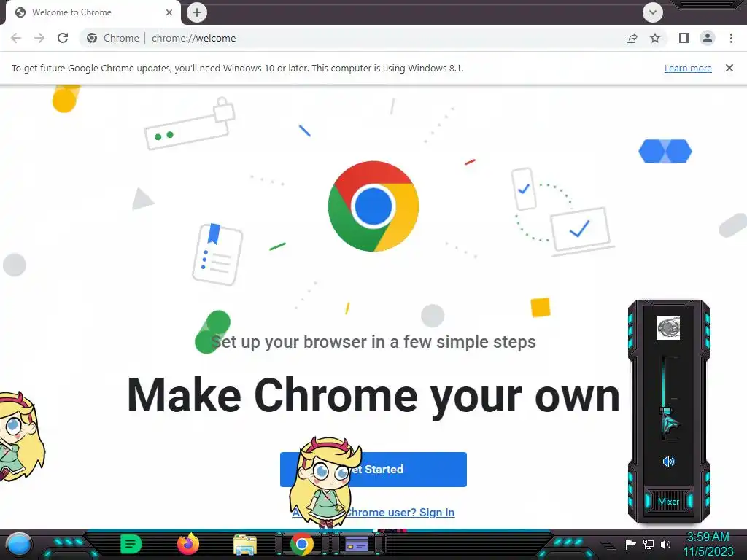
Task: Open the Mixer in volume panel
Action: click(668, 502)
